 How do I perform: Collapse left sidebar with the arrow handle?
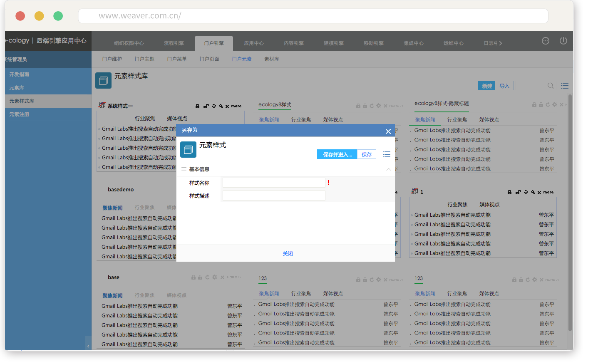click(x=88, y=346)
